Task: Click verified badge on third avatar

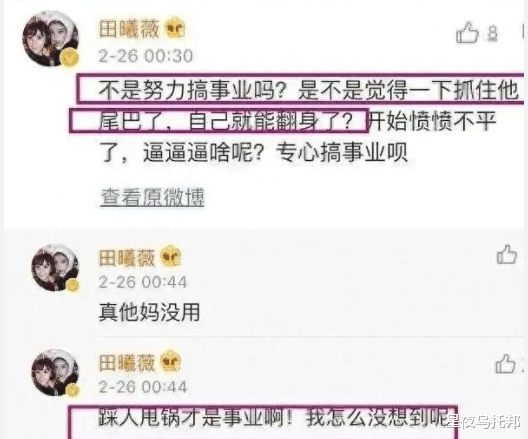Action: coord(72,390)
